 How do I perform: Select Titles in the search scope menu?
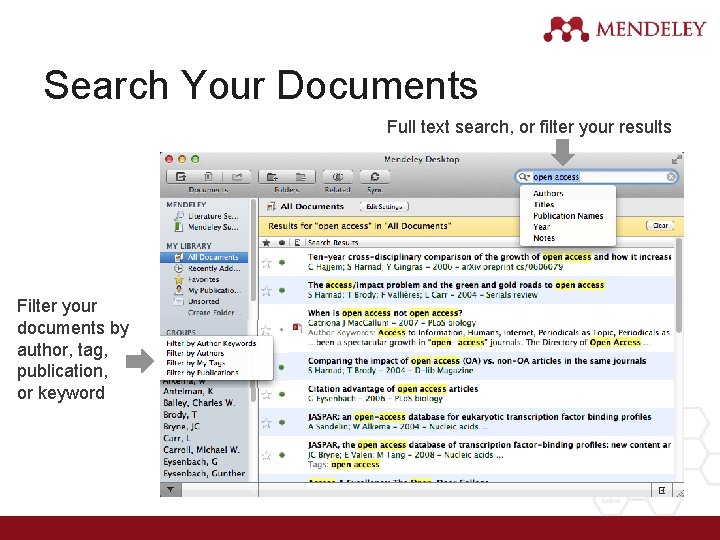pyautogui.click(x=544, y=205)
